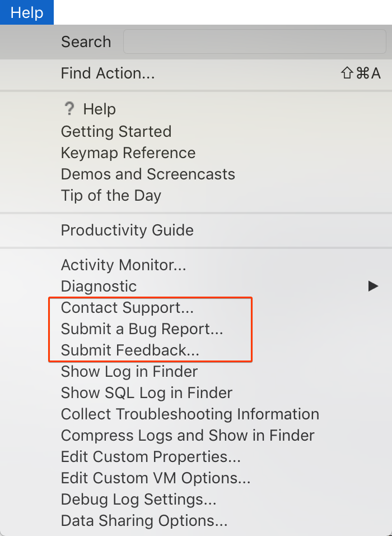
Task: Open Getting Started
Action: [x=196, y=132]
